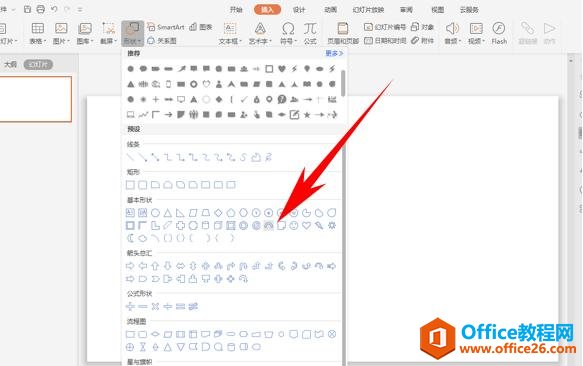This screenshot has height=366, width=583.
Task: Select the sun shape in basic shapes
Action: pyautogui.click(x=332, y=225)
